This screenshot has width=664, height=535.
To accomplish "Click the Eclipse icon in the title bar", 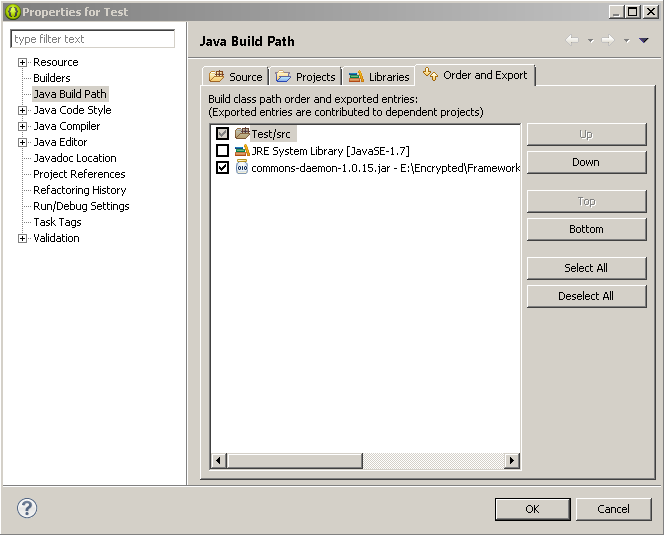I will click(13, 12).
